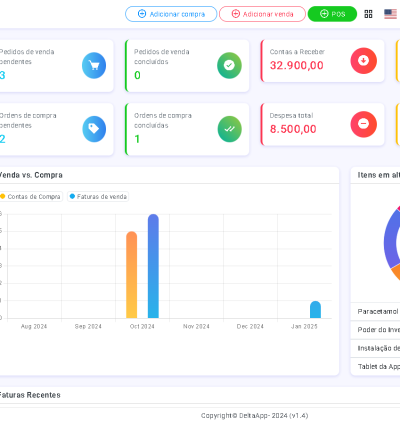400x424 pixels.
Task: Select the Paracetamol item row
Action: [x=376, y=312]
